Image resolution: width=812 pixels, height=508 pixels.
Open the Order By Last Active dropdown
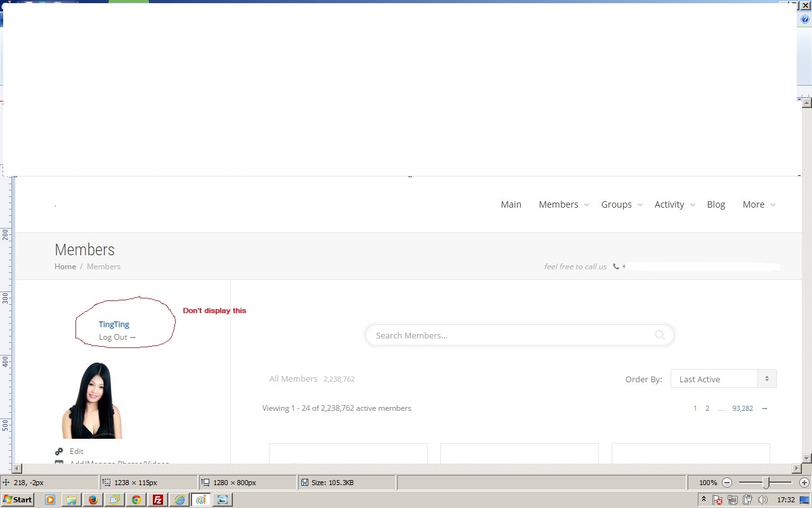[x=723, y=379]
